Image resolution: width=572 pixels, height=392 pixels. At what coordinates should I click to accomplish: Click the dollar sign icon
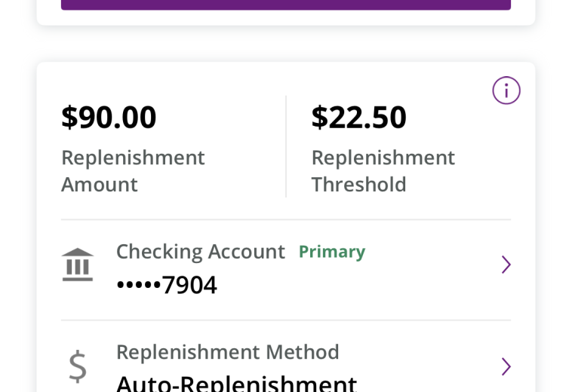(78, 366)
